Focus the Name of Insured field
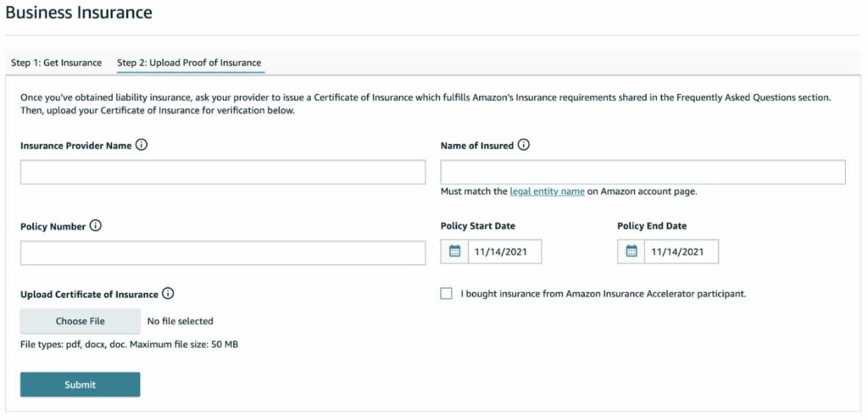Viewport: 868px width, 420px height. pyautogui.click(x=643, y=172)
